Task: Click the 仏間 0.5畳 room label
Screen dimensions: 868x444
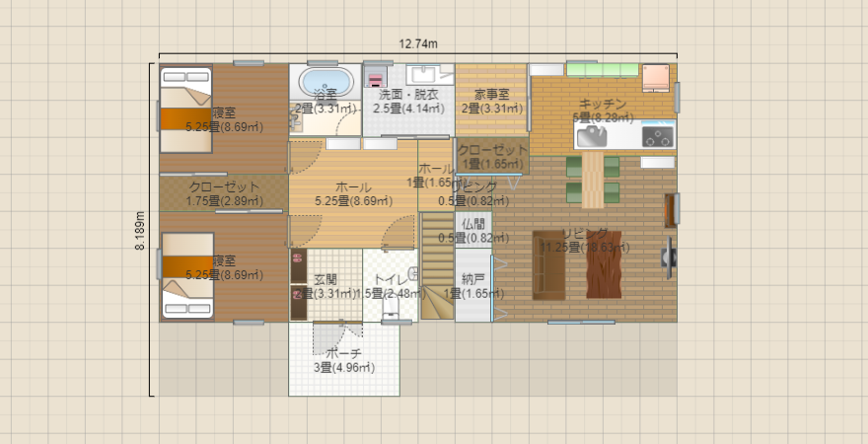Action: click(473, 231)
